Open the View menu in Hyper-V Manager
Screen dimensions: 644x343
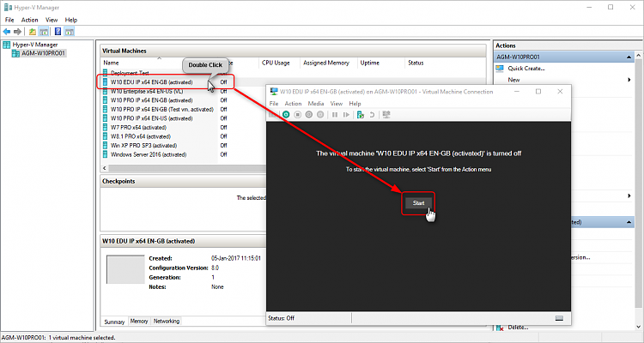pos(52,20)
